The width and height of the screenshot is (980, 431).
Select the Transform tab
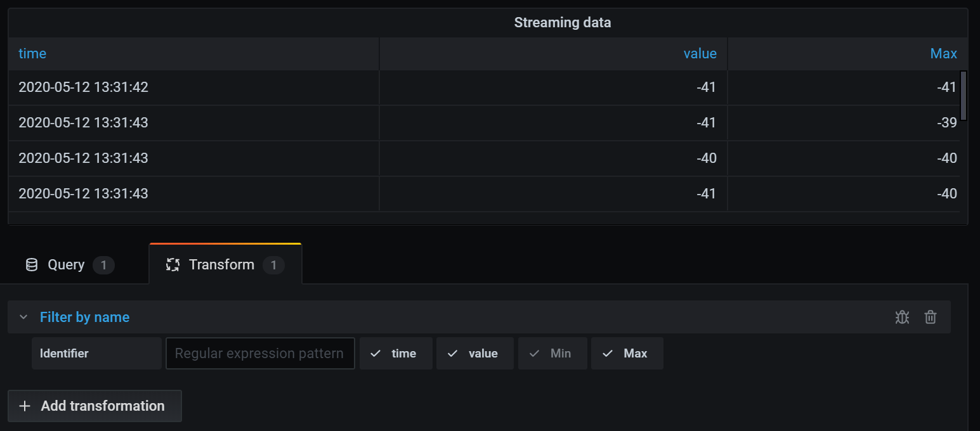[x=221, y=264]
